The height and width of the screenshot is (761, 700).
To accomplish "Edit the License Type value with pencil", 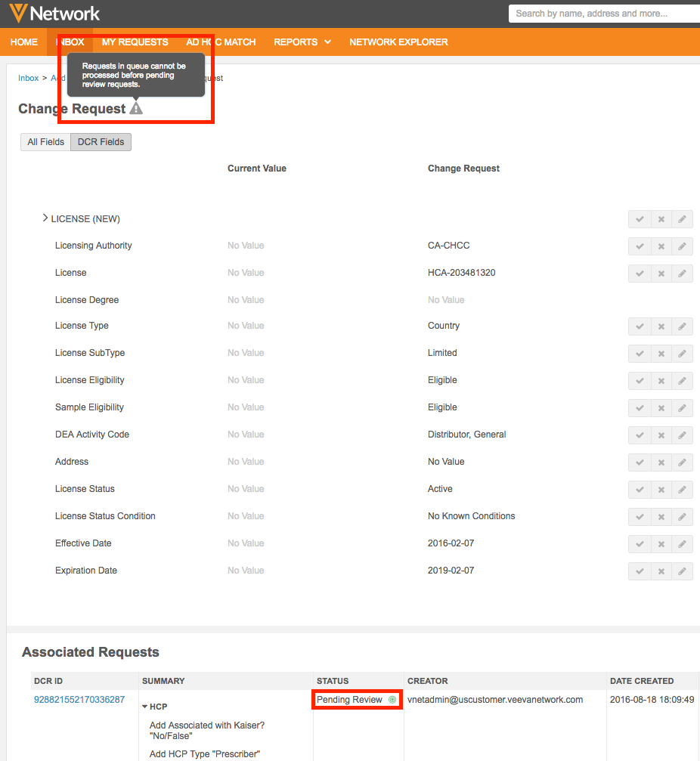I will coord(682,326).
